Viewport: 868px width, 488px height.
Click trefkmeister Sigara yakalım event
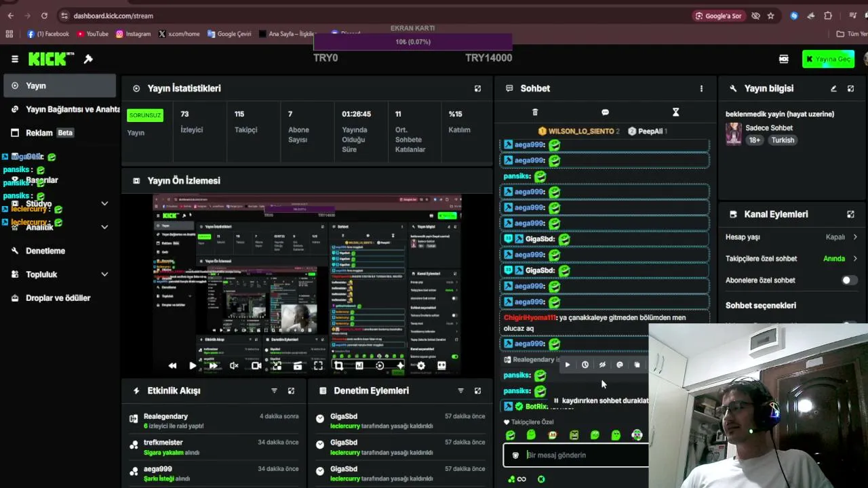tap(214, 447)
